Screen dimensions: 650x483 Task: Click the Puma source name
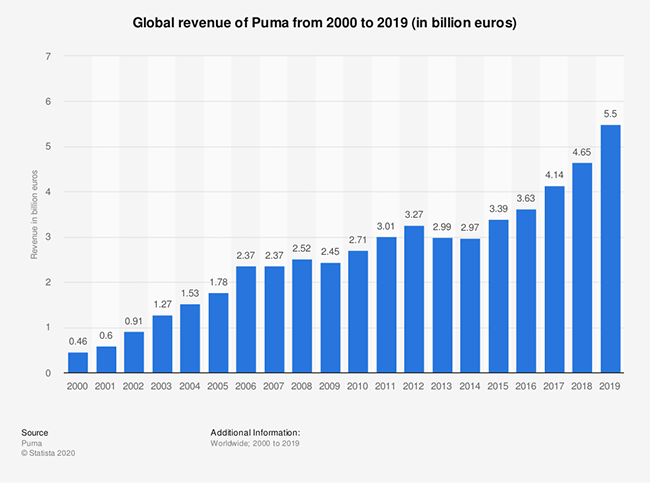(31, 442)
